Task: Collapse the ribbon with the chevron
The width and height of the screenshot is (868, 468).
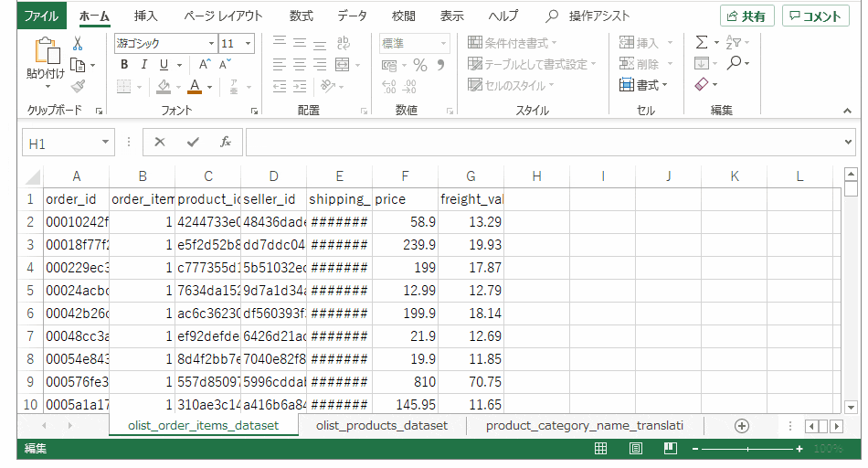Action: [847, 111]
